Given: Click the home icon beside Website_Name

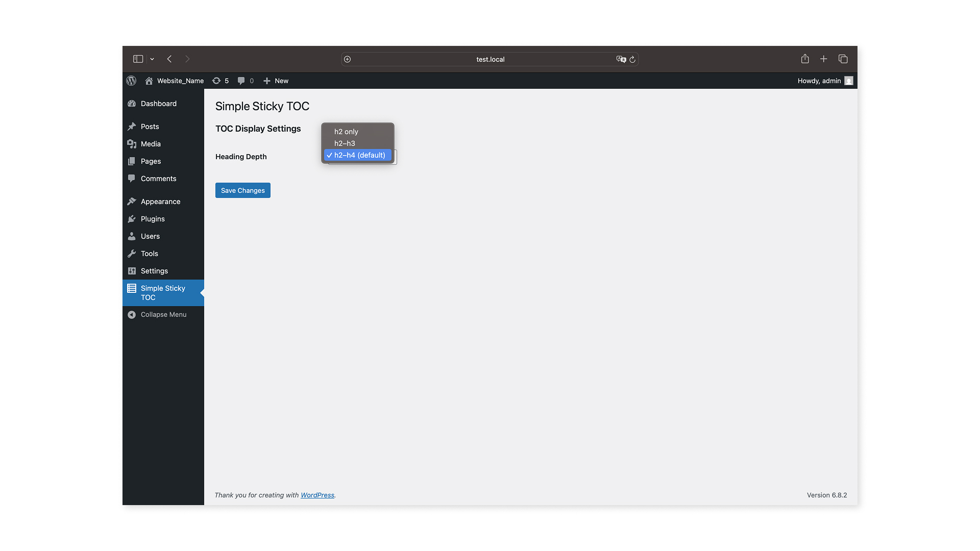Looking at the screenshot, I should (149, 81).
